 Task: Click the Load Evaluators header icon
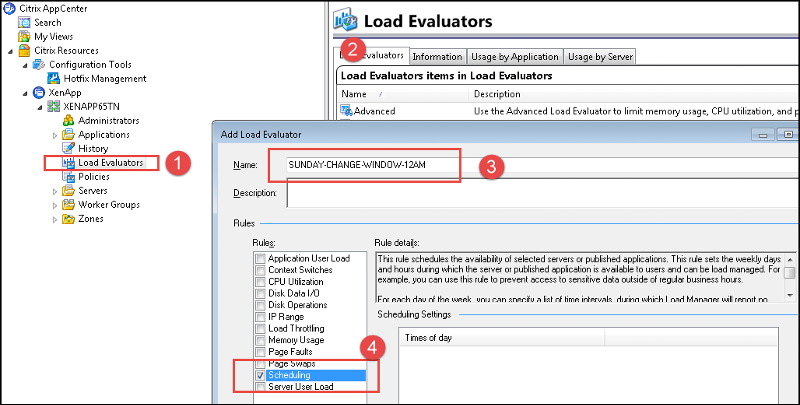coord(345,20)
